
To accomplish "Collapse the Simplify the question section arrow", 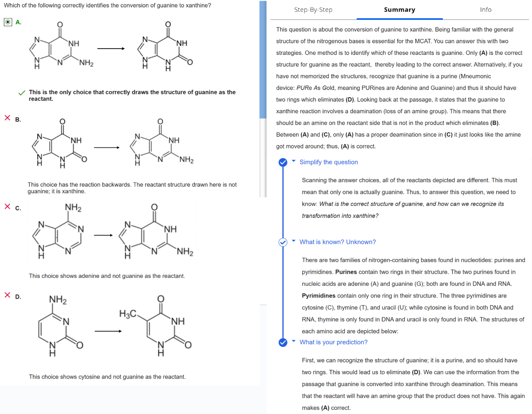I will point(294,161).
